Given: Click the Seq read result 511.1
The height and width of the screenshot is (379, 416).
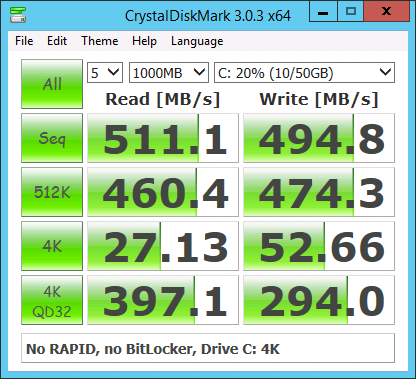Looking at the screenshot, I should coord(163,138).
